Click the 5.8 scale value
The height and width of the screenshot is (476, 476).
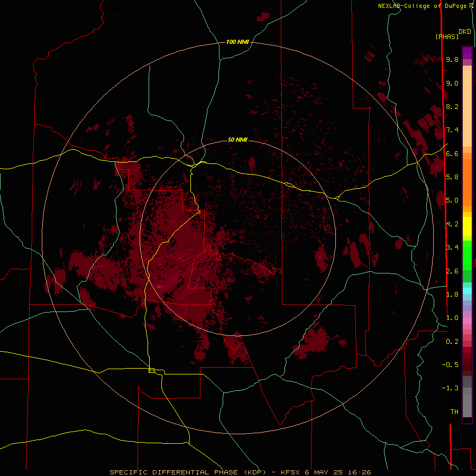coord(452,177)
